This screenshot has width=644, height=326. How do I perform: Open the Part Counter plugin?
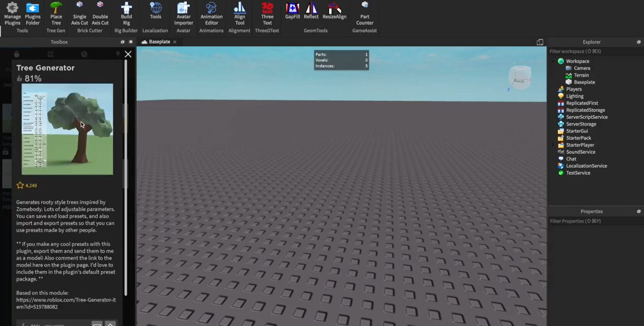pyautogui.click(x=365, y=14)
